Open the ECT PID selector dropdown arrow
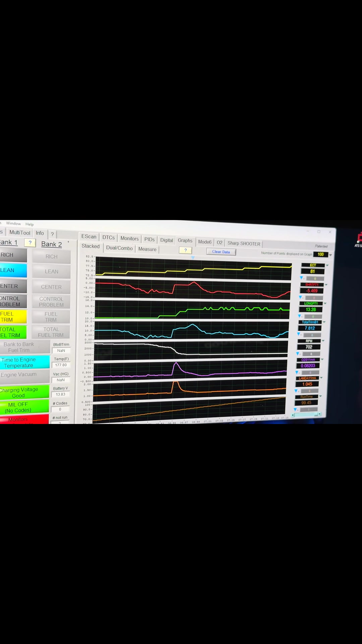 coord(327,265)
